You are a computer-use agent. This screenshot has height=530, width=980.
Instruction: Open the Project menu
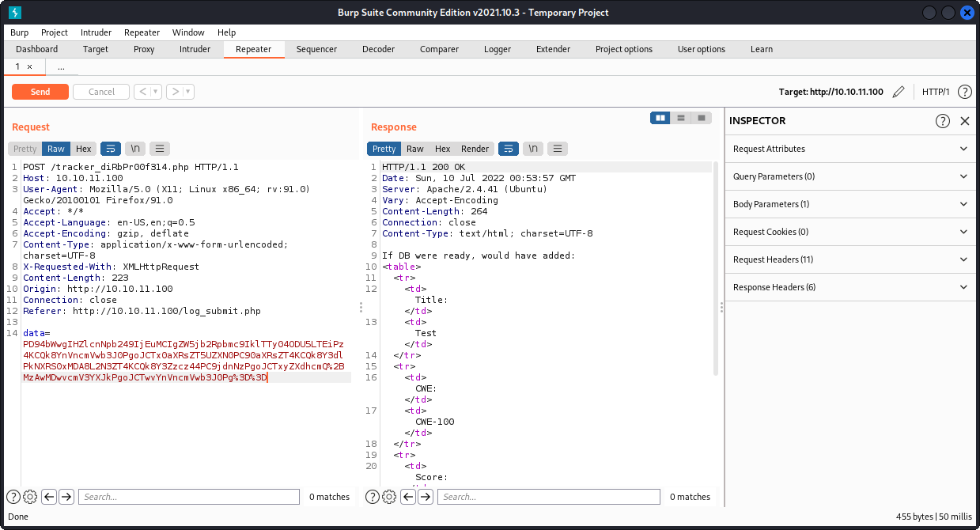coord(55,32)
